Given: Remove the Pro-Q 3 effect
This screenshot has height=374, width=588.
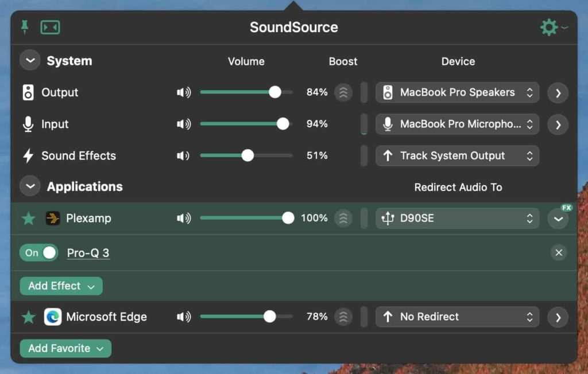Looking at the screenshot, I should point(558,252).
